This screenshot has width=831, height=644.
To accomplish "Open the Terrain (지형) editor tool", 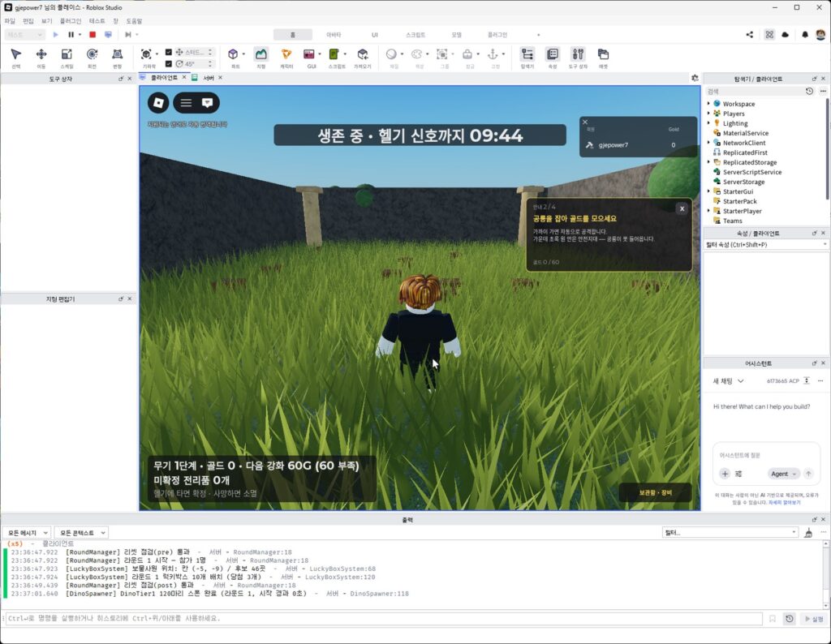I will [260, 58].
